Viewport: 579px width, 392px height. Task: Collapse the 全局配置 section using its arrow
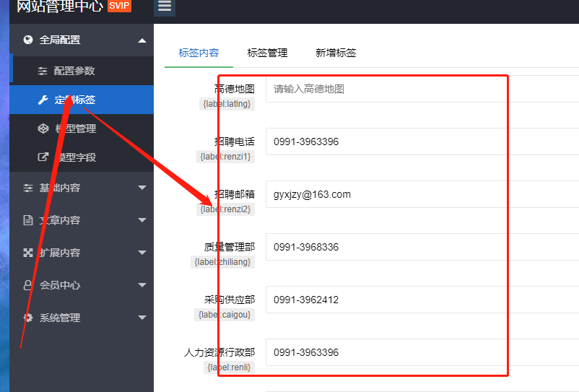tap(142, 40)
